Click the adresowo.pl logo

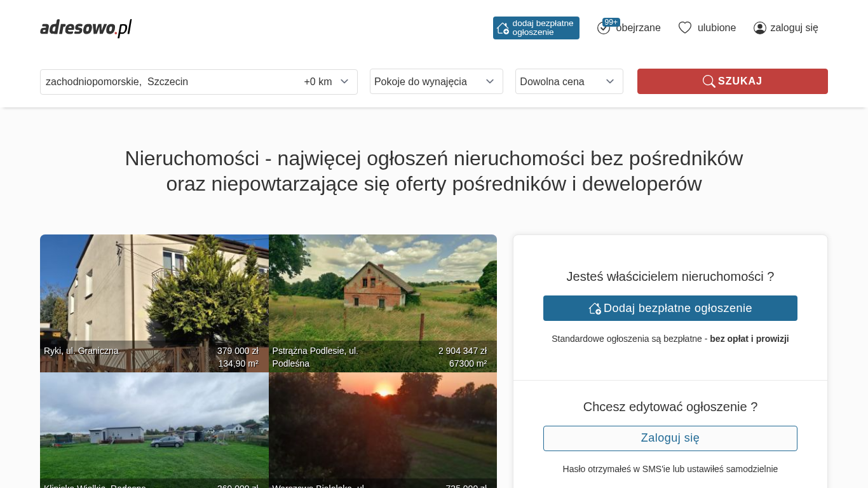(x=86, y=28)
